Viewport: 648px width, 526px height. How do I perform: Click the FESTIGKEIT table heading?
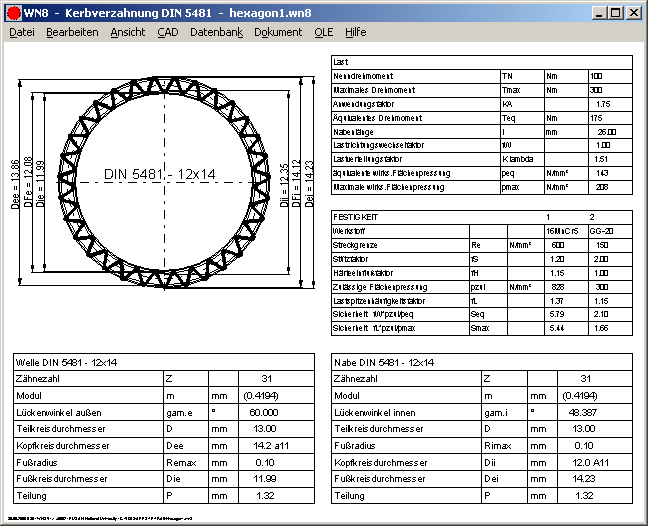[x=354, y=216]
